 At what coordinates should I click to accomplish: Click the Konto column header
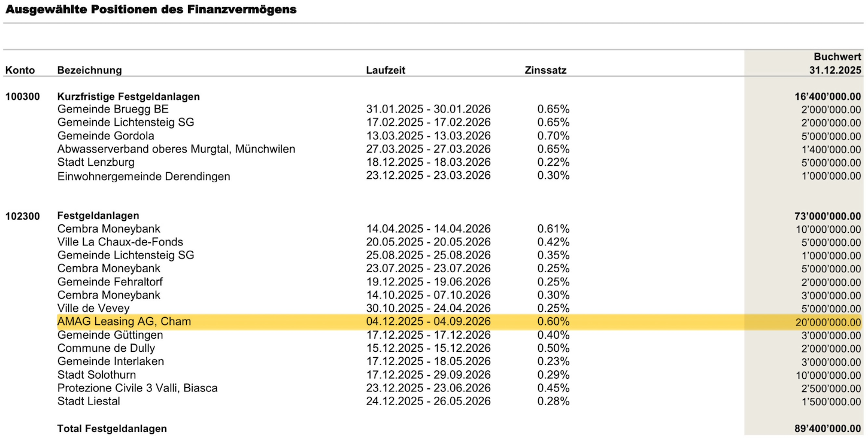point(20,70)
